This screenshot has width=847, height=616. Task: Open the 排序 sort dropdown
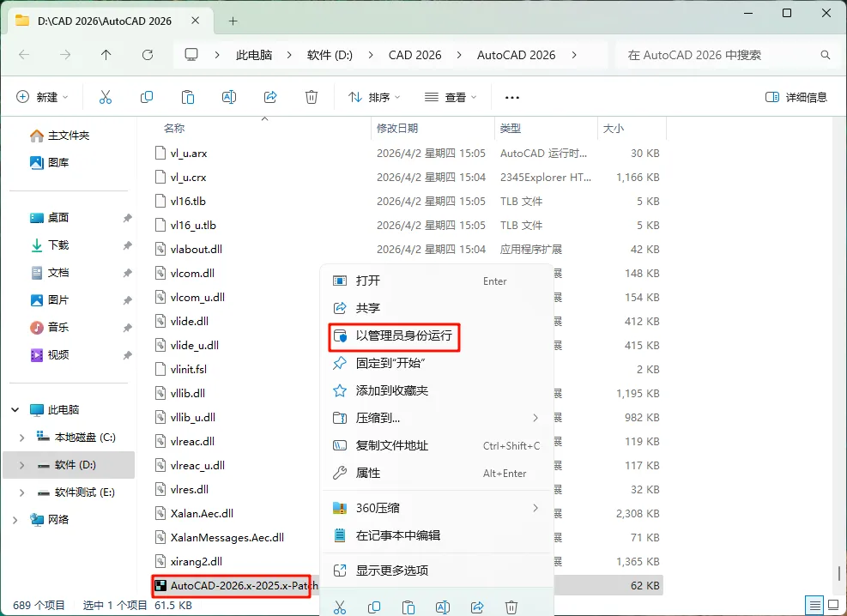tap(374, 97)
